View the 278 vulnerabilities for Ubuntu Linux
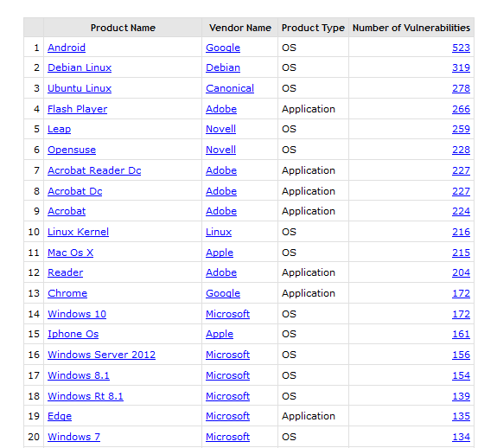 coord(462,88)
